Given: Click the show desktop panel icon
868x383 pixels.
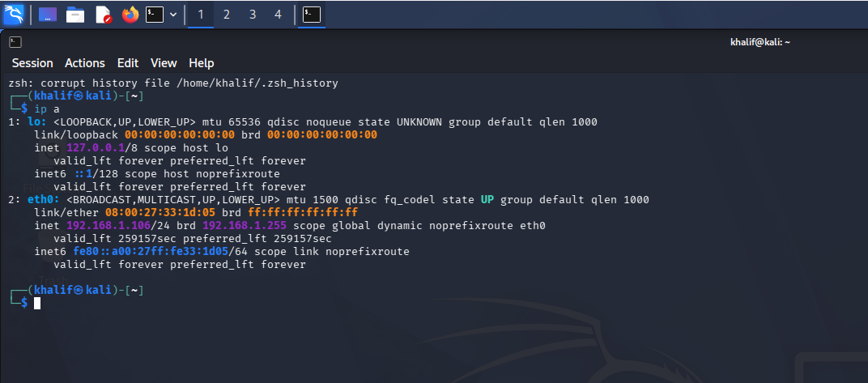Looking at the screenshot, I should tap(48, 15).
